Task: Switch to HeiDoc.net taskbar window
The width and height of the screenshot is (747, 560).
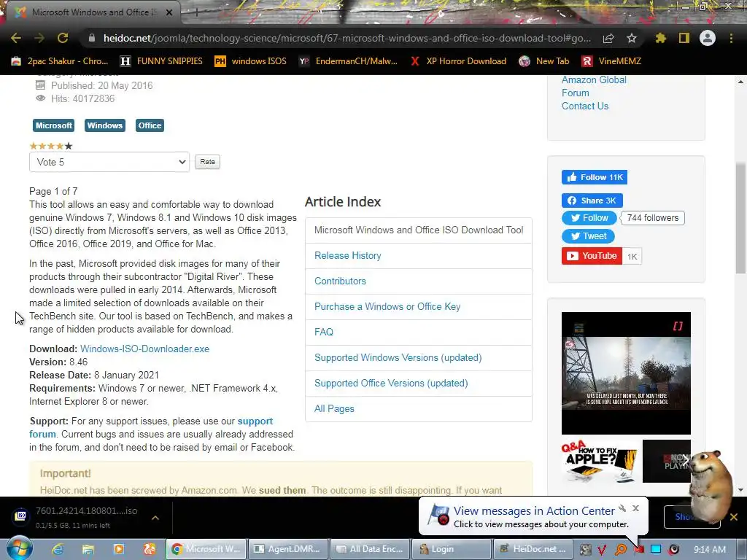Action: (x=533, y=549)
